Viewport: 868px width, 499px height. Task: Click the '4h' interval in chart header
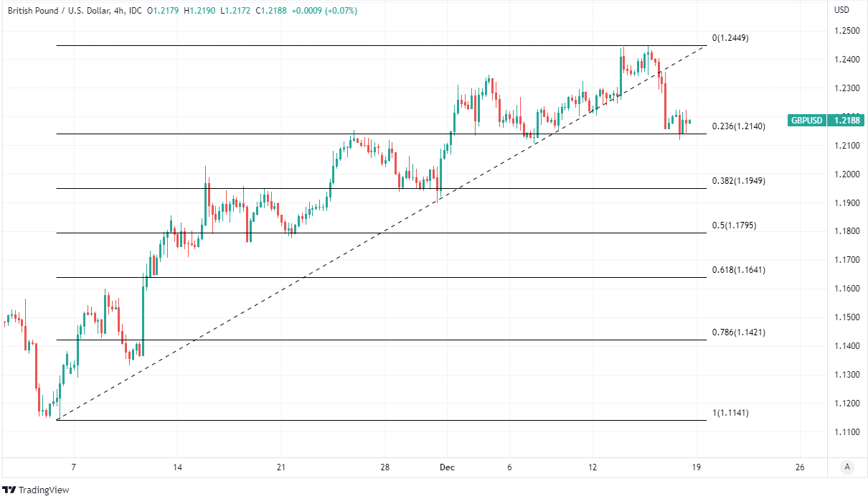tap(119, 11)
